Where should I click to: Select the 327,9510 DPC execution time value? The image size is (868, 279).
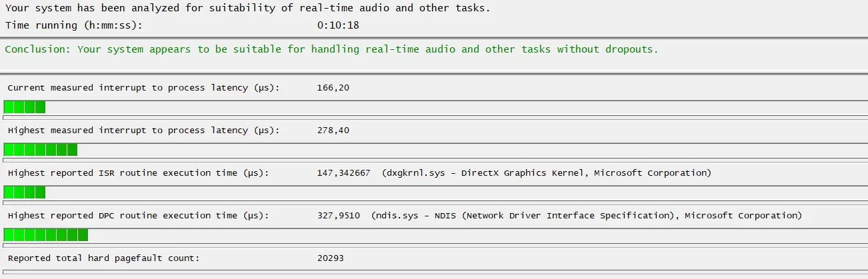click(338, 216)
